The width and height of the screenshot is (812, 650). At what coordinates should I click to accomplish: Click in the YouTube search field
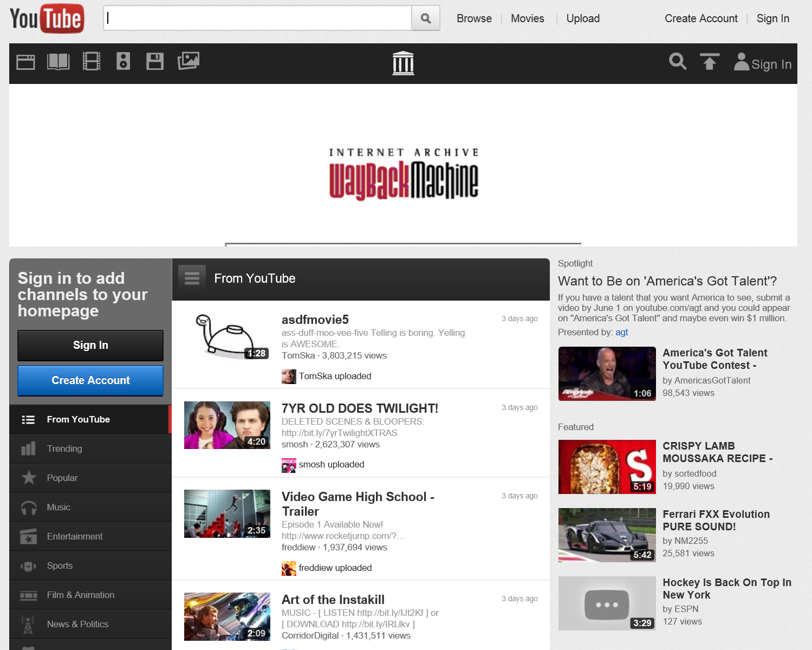pos(257,18)
